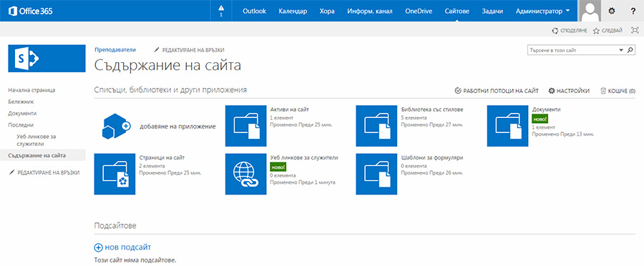Click the СЛЕДВАЙ label
644x266 pixels.
(x=612, y=30)
